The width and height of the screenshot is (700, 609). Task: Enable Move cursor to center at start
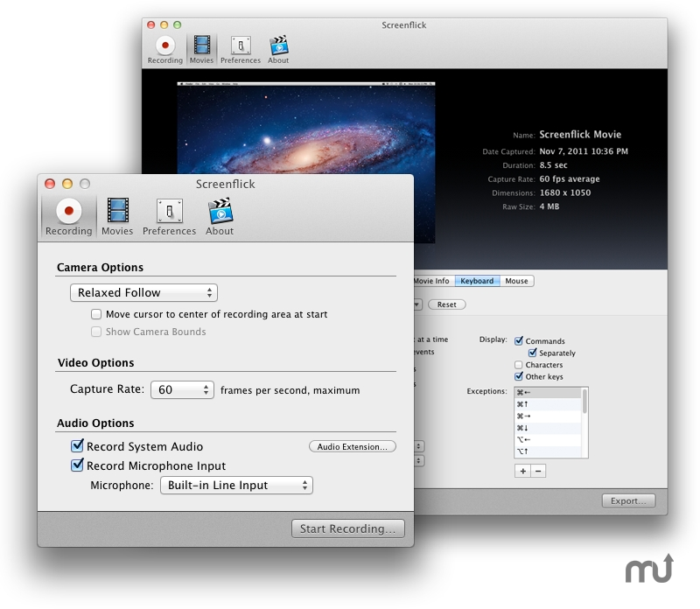pyautogui.click(x=96, y=314)
